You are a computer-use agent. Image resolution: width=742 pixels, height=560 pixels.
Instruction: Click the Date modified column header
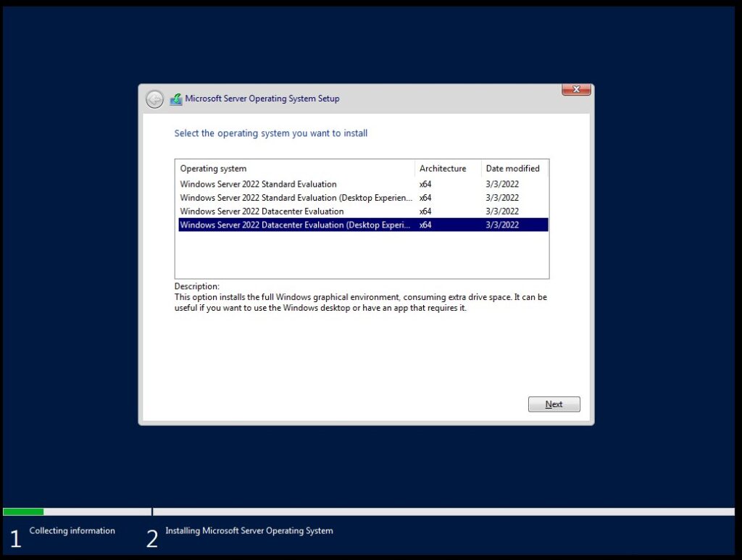tap(514, 168)
